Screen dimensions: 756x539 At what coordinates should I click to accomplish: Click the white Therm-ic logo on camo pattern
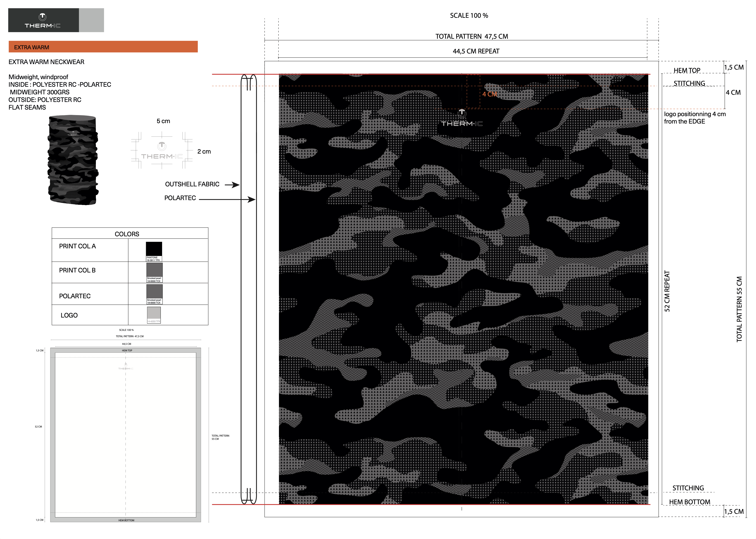click(462, 119)
